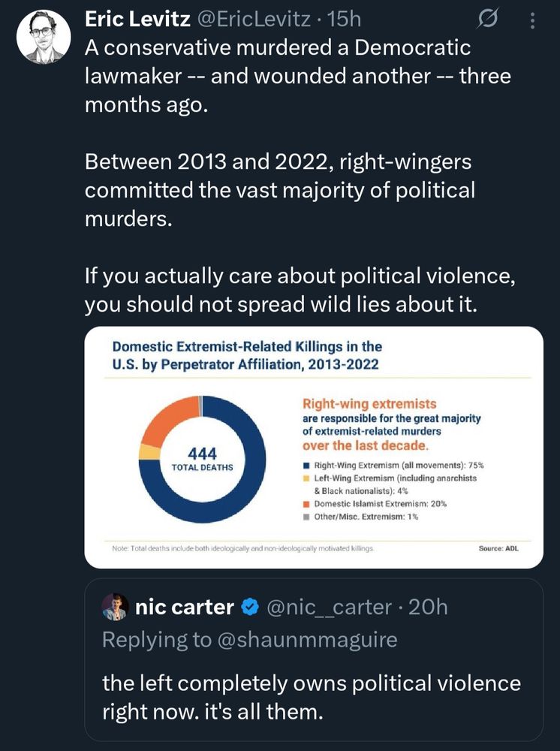This screenshot has width=560, height=751.
Task: Click the nic carter display name
Action: click(x=184, y=607)
